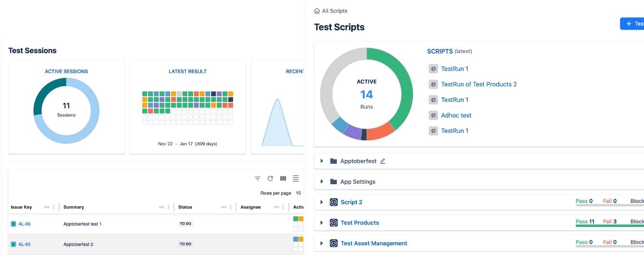
Task: Open TestRun of Test Products 2 link
Action: pyautogui.click(x=479, y=85)
